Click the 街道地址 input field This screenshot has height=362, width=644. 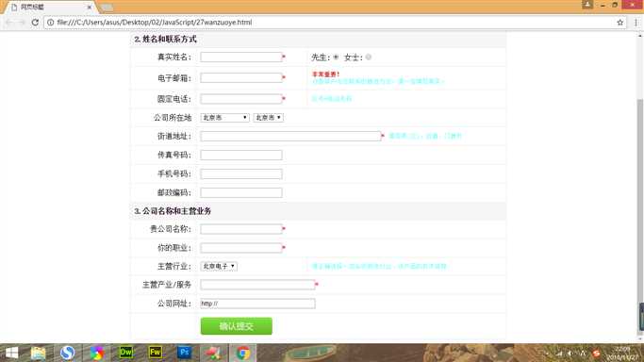tap(290, 136)
